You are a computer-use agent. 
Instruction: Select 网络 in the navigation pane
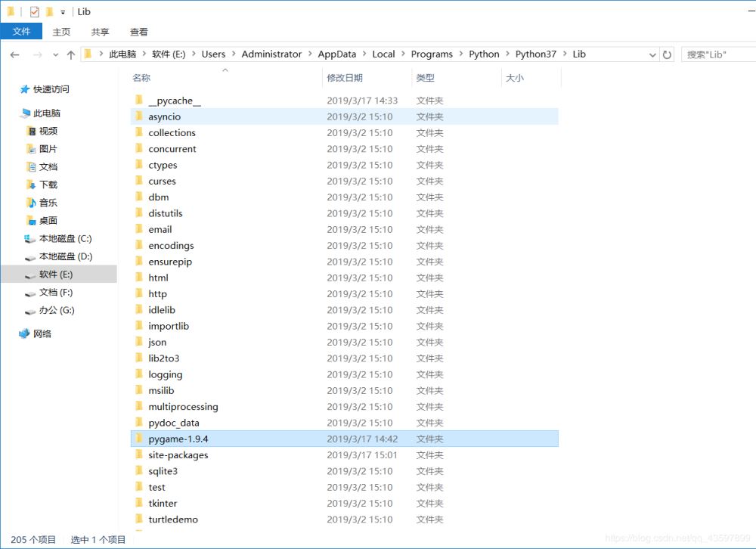(36, 333)
